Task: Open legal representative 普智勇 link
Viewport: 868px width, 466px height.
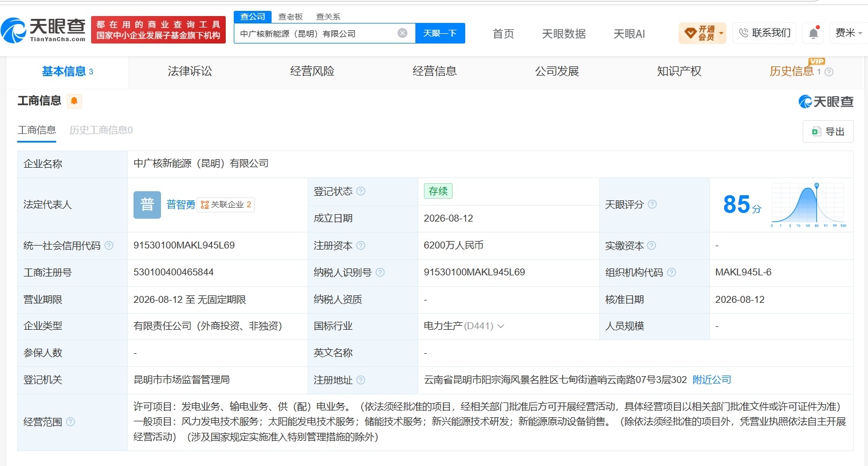Action: click(181, 204)
